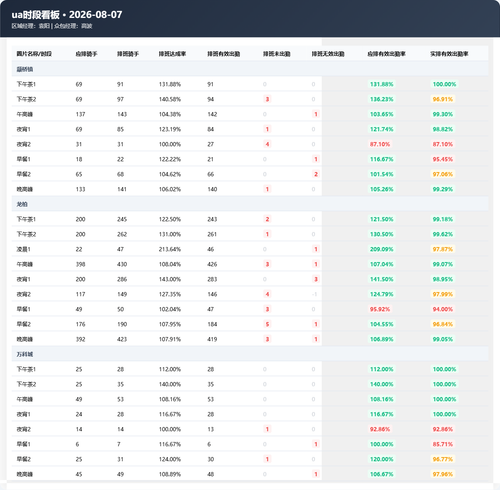Click the 应排有效出勤率 column header
This screenshot has width=500, height=490.
(x=386, y=54)
